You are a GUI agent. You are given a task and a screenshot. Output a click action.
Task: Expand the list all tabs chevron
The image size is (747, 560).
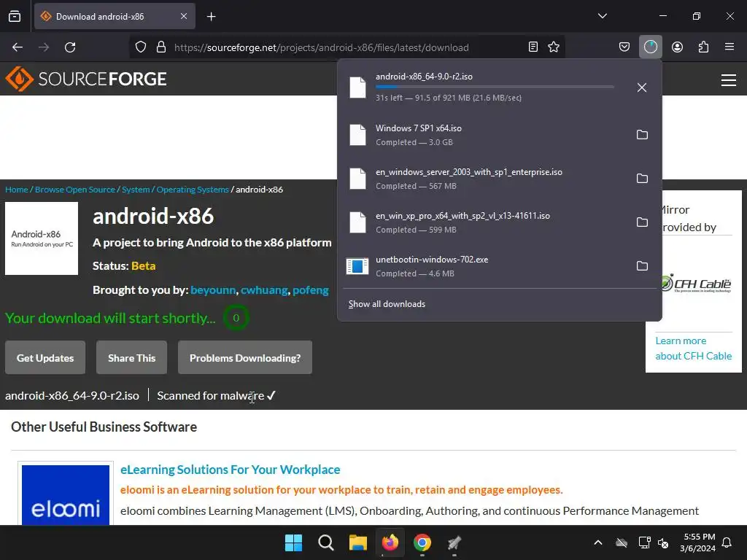602,16
